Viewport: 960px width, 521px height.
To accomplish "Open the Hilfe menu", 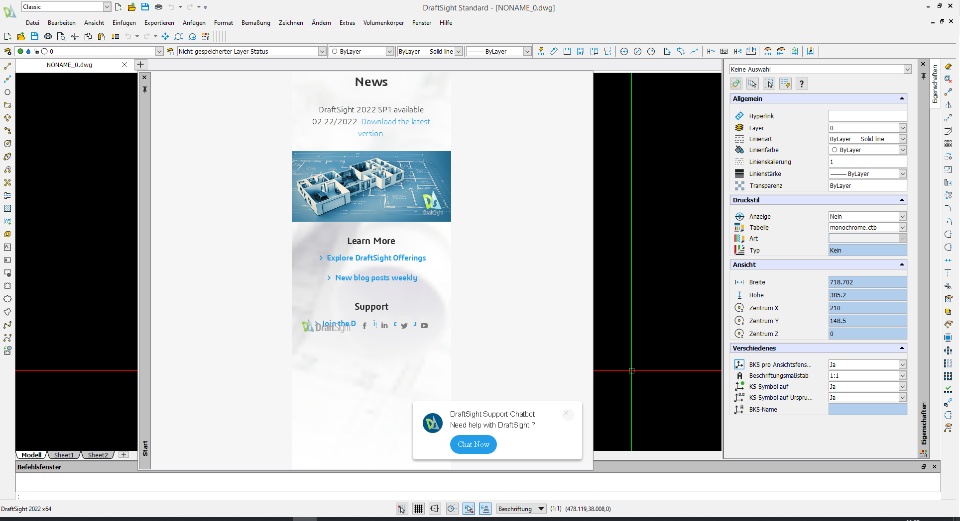I will (446, 23).
